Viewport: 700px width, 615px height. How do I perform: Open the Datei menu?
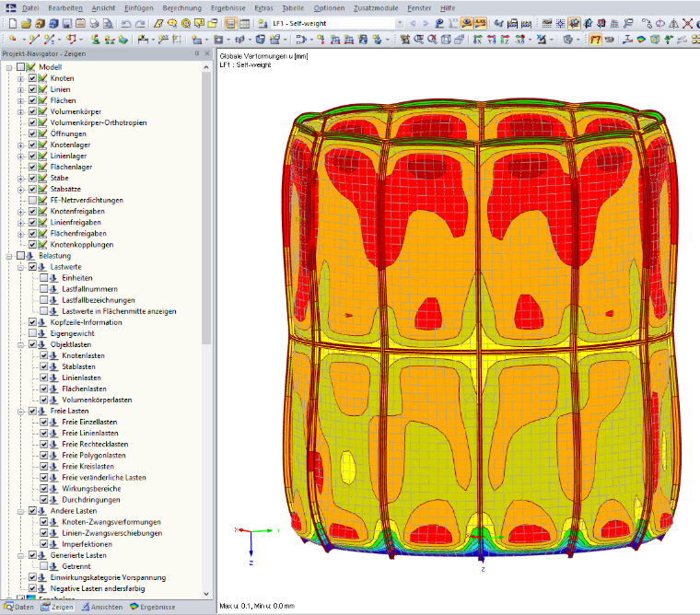pyautogui.click(x=30, y=8)
